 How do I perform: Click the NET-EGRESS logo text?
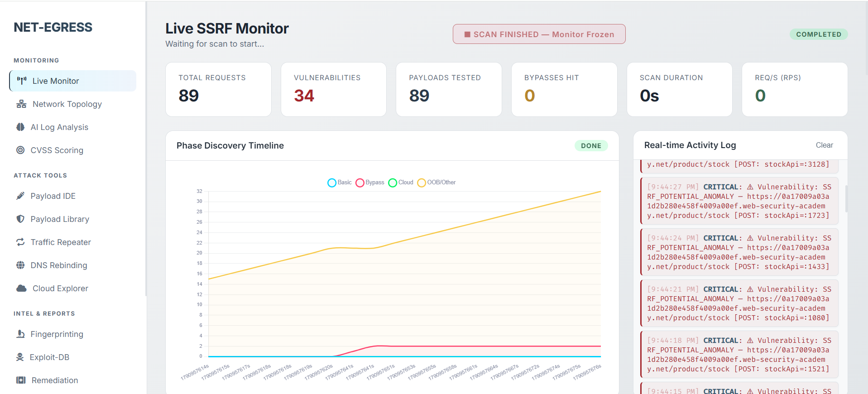coord(53,28)
